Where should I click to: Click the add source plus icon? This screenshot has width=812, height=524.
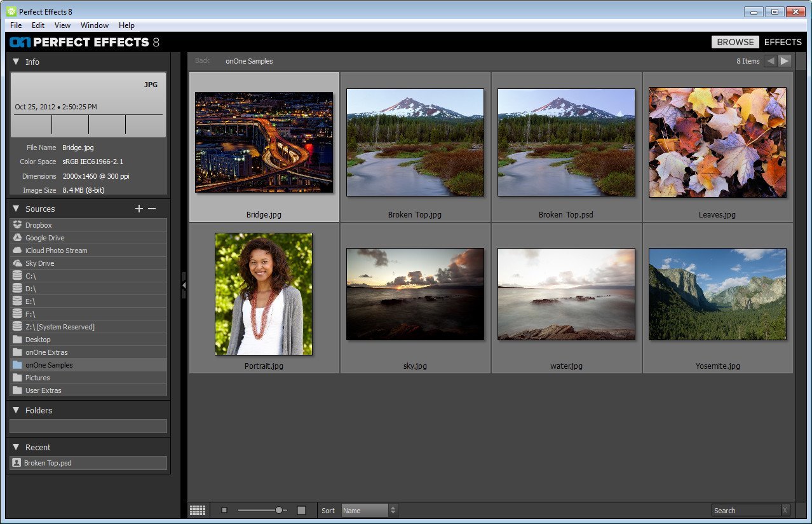[x=139, y=209]
